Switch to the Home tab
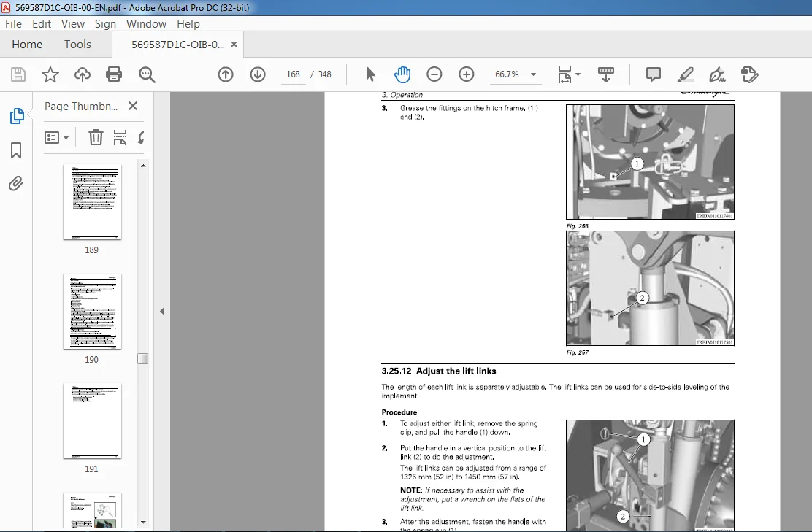 pyautogui.click(x=27, y=45)
